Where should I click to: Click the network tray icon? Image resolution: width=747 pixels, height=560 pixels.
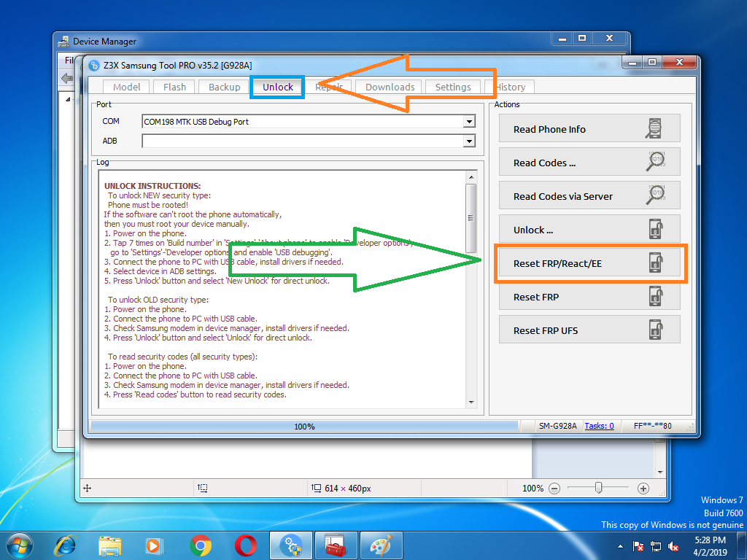[656, 546]
